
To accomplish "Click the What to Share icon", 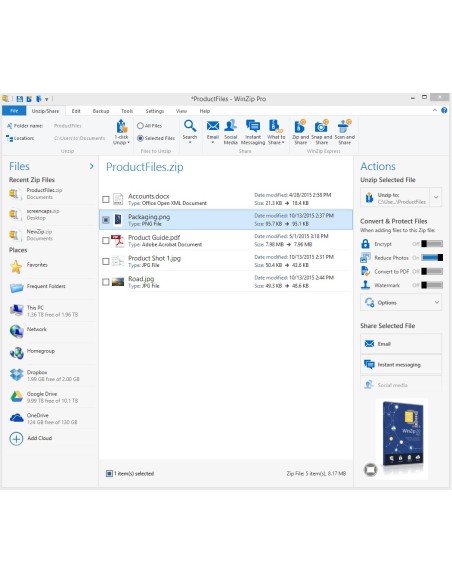I will [x=276, y=126].
